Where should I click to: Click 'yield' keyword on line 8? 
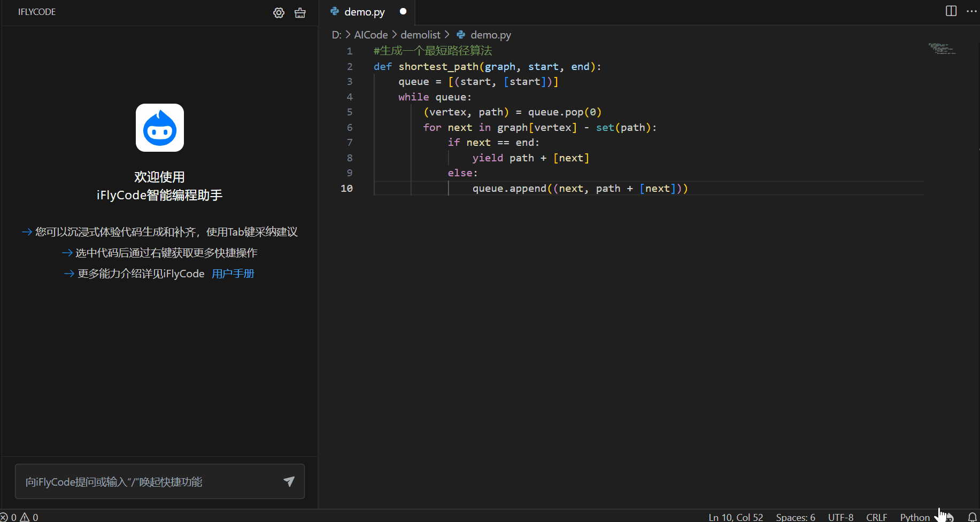pyautogui.click(x=488, y=158)
